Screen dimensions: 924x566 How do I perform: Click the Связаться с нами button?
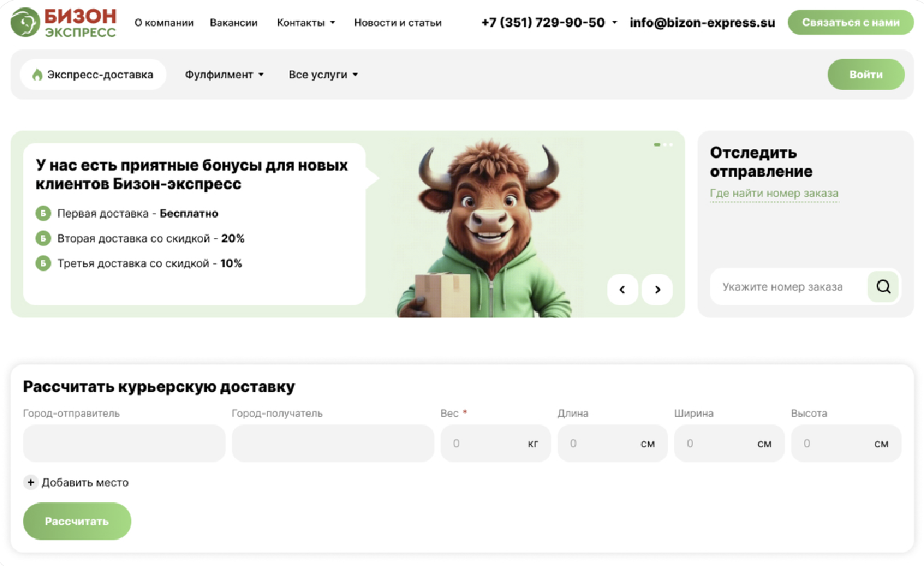coord(850,23)
